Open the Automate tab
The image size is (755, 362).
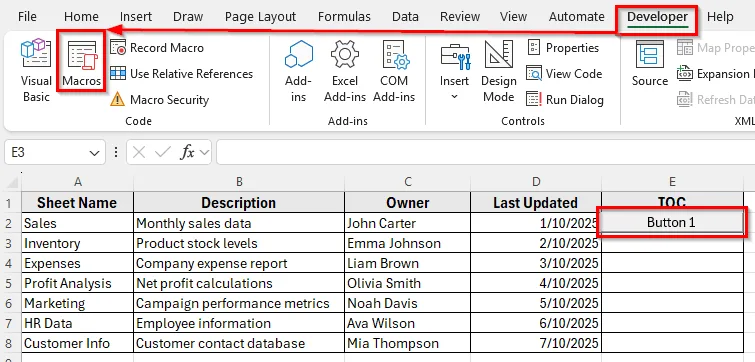[x=576, y=16]
